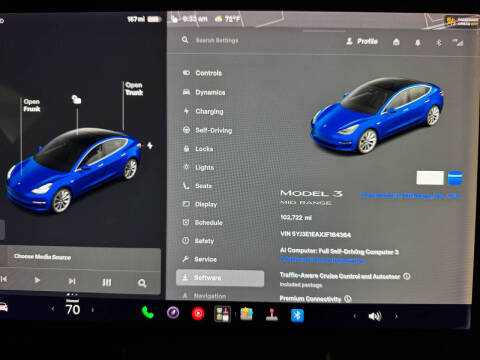Tap the lock icon in the status bar
The height and width of the screenshot is (360, 480).
174,19
